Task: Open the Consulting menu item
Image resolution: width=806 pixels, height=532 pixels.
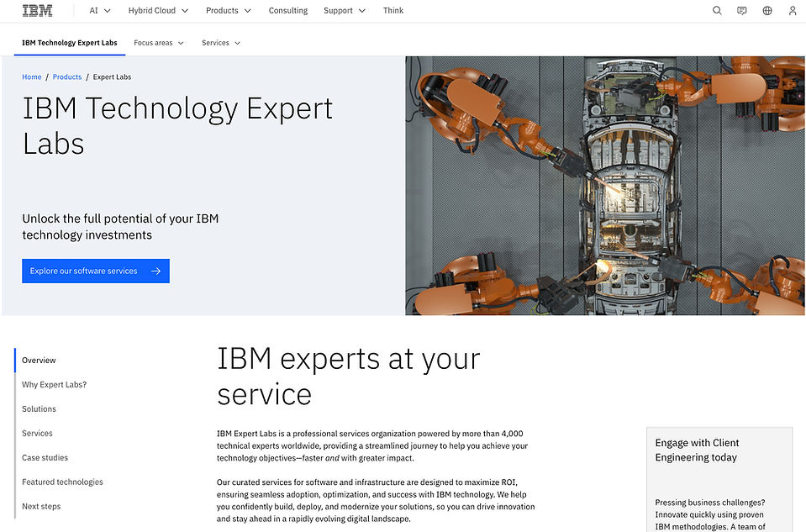Action: 287,10
